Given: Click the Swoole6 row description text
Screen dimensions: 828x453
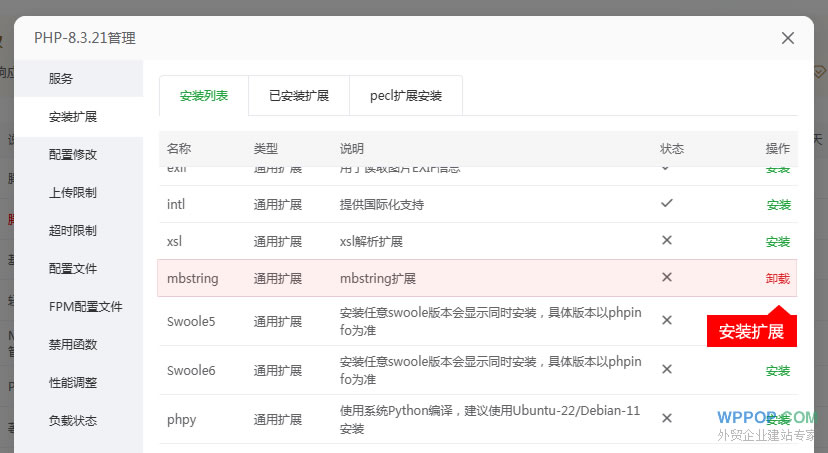Looking at the screenshot, I should tap(491, 370).
